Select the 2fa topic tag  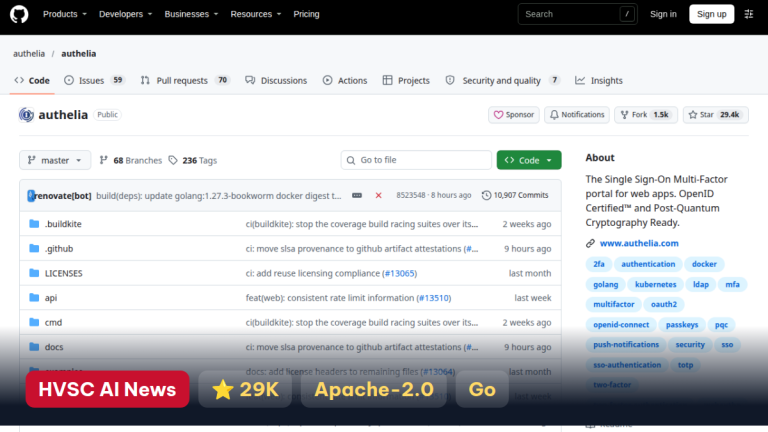tap(599, 264)
